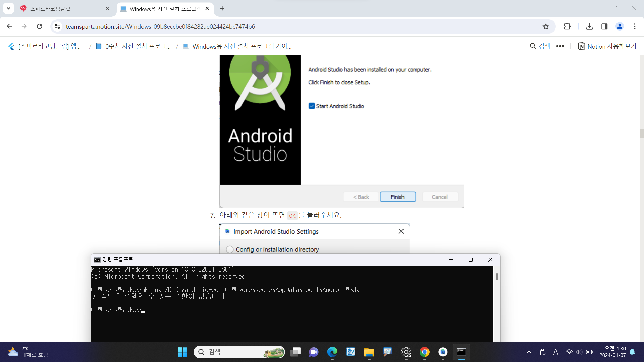Open Settings gear from taskbar

[406, 352]
